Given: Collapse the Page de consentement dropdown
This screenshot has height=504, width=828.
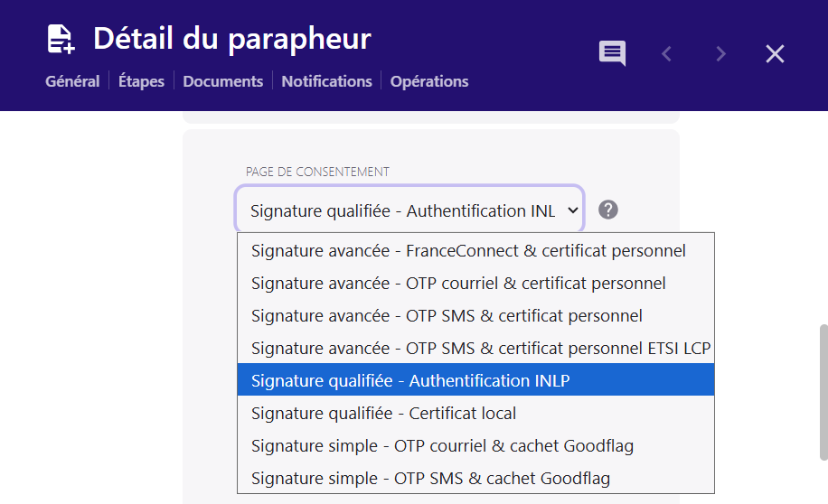Looking at the screenshot, I should point(409,210).
